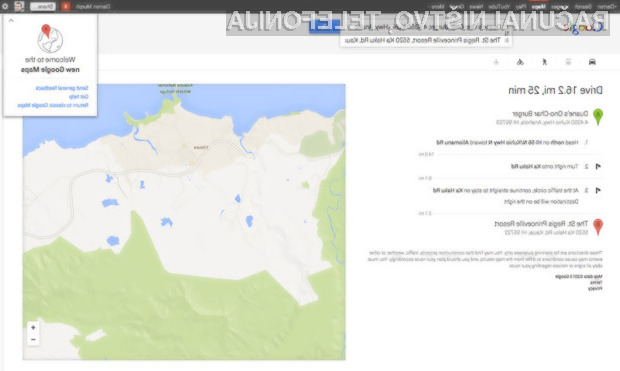The width and height of the screenshot is (620, 371).
Task: Click Send general feedback link
Action: coord(62,88)
